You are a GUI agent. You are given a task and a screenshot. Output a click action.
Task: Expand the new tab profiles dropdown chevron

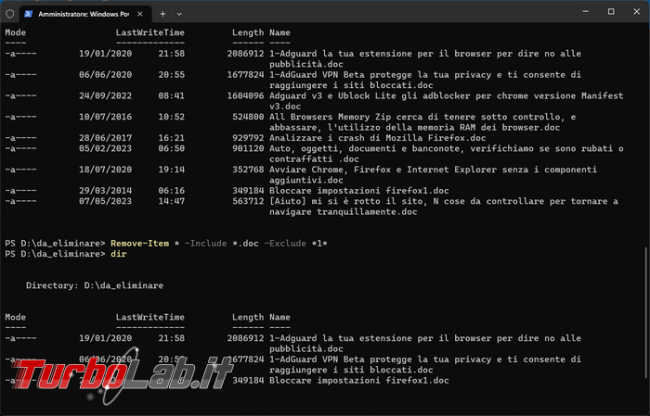pyautogui.click(x=179, y=14)
